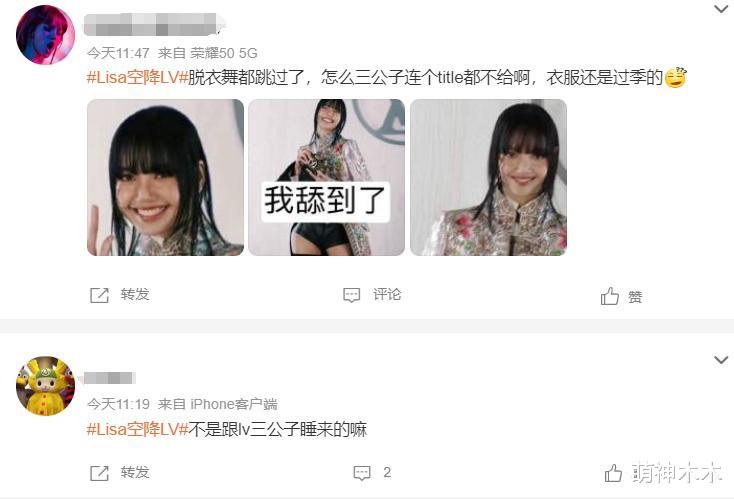Click the 评论 label on the first post
The width and height of the screenshot is (734, 499).
[x=387, y=294]
